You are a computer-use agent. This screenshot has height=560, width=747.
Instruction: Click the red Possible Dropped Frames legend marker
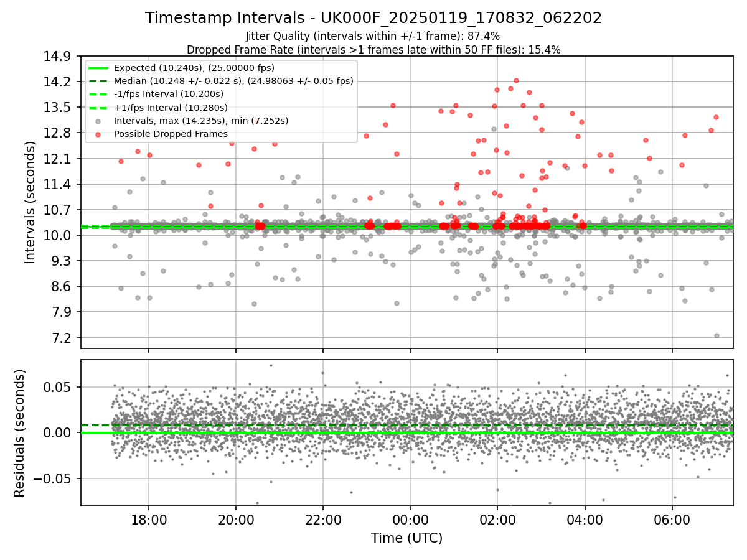(99, 134)
